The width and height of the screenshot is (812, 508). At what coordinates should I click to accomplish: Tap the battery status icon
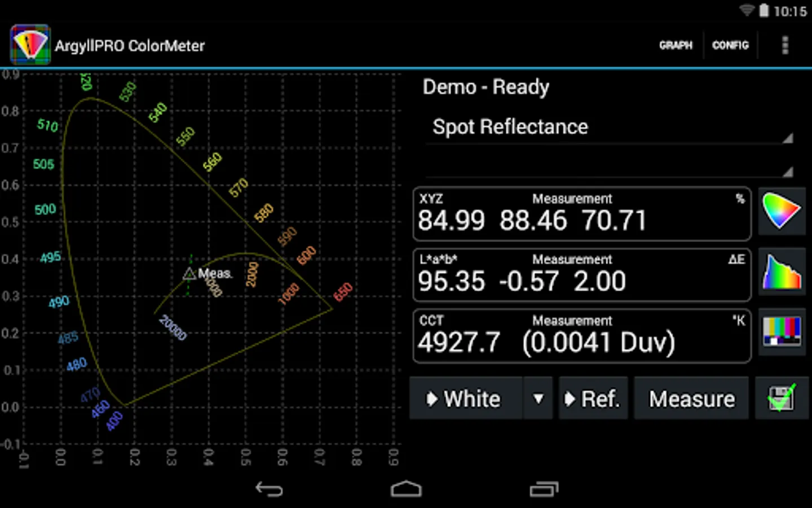[764, 10]
